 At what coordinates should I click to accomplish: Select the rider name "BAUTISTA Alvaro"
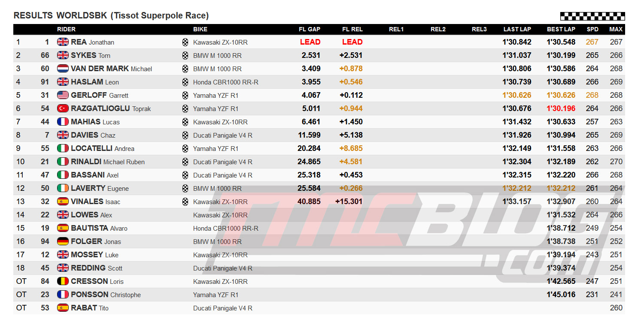pos(99,228)
